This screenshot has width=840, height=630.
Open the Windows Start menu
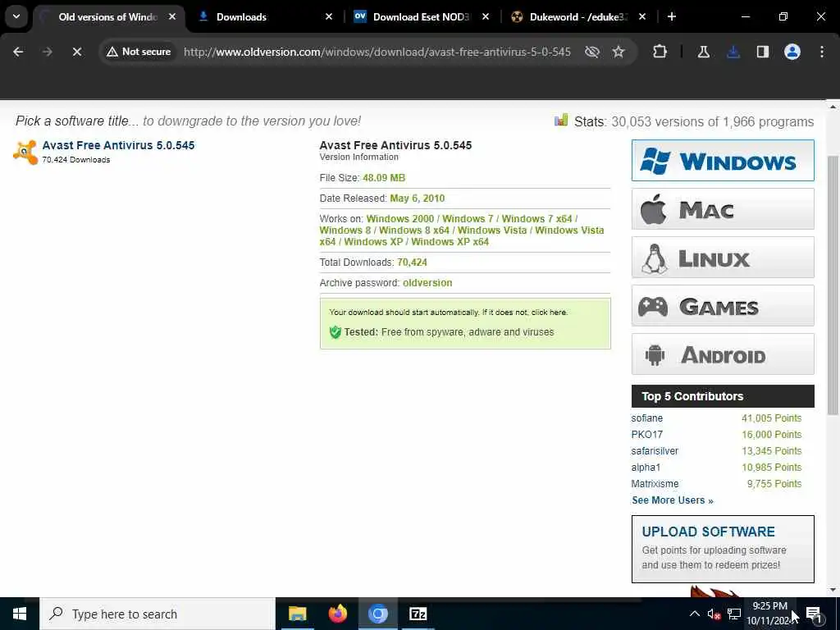coord(20,614)
